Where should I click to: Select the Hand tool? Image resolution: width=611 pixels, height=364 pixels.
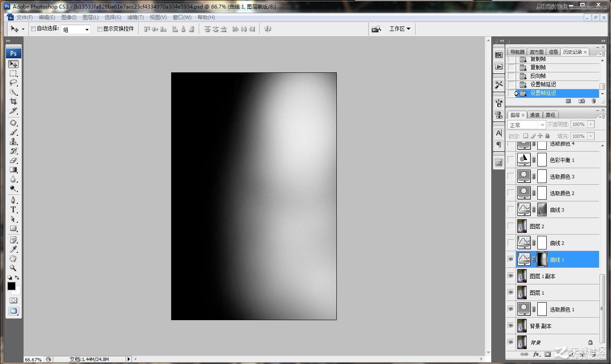[13, 259]
